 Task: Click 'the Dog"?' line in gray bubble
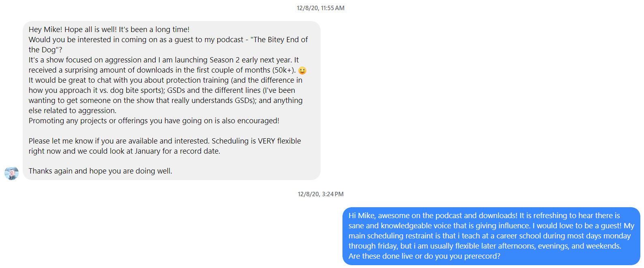coord(45,50)
